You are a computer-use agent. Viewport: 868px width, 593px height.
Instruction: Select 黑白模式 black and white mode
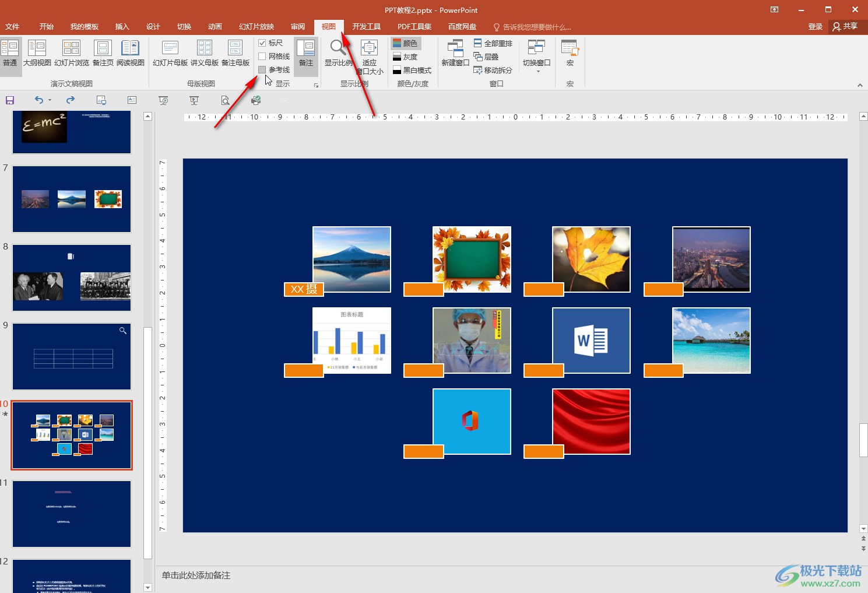412,70
